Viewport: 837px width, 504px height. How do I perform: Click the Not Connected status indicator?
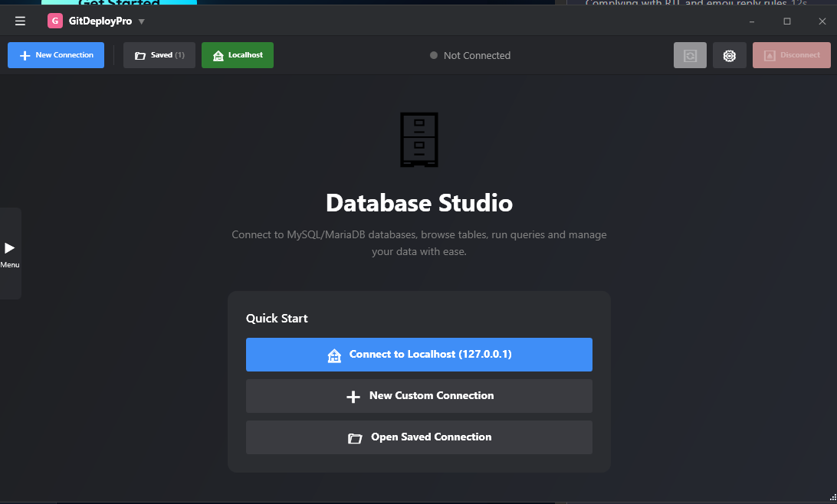coord(469,55)
